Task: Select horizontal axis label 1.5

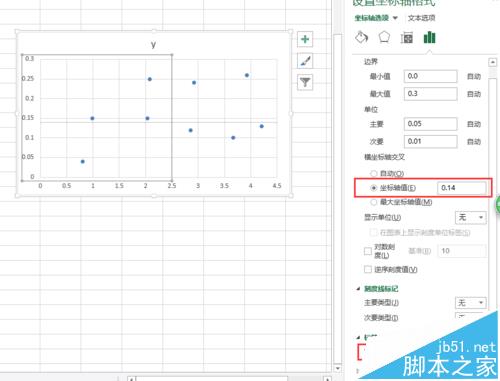Action: pos(119,186)
